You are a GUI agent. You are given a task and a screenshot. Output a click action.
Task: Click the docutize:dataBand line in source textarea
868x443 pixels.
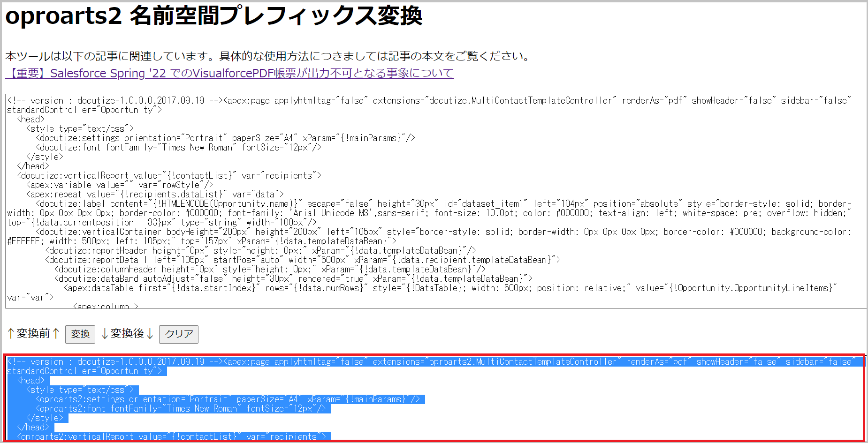tap(293, 278)
